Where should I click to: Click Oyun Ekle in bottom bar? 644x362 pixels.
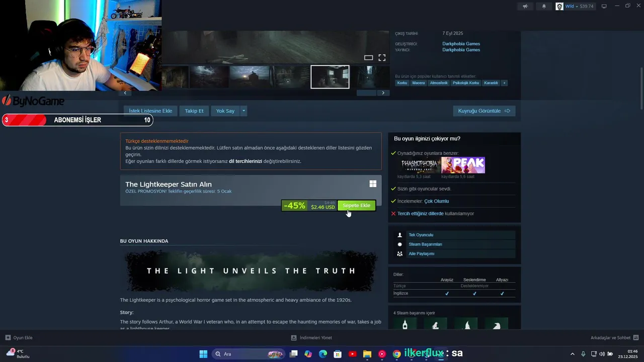(19, 338)
